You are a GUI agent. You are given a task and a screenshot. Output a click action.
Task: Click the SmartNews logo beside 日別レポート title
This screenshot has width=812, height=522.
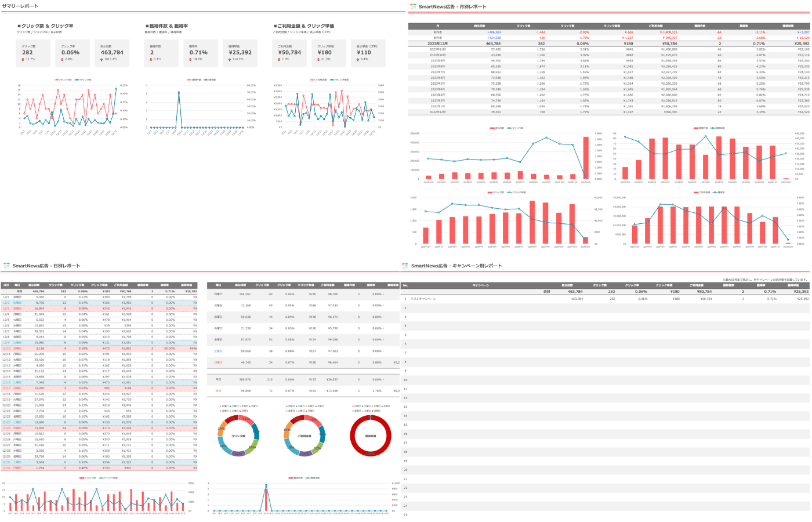tap(7, 266)
